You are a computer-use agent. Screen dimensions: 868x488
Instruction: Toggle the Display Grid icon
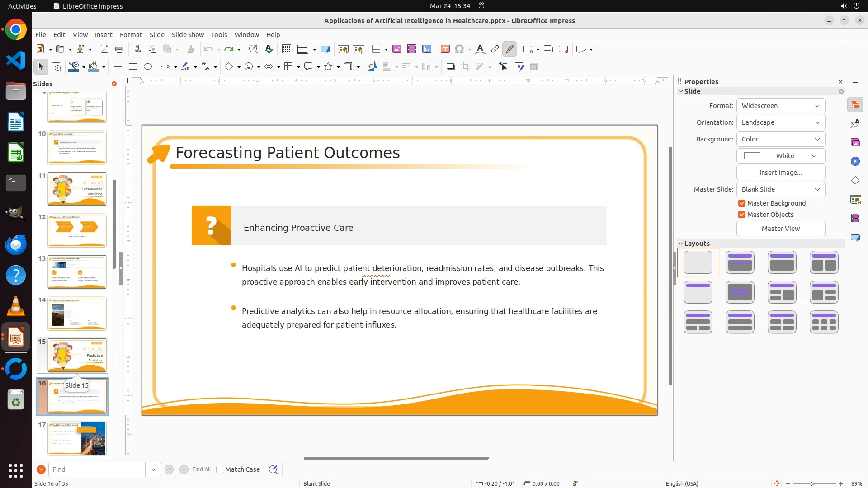pos(287,49)
